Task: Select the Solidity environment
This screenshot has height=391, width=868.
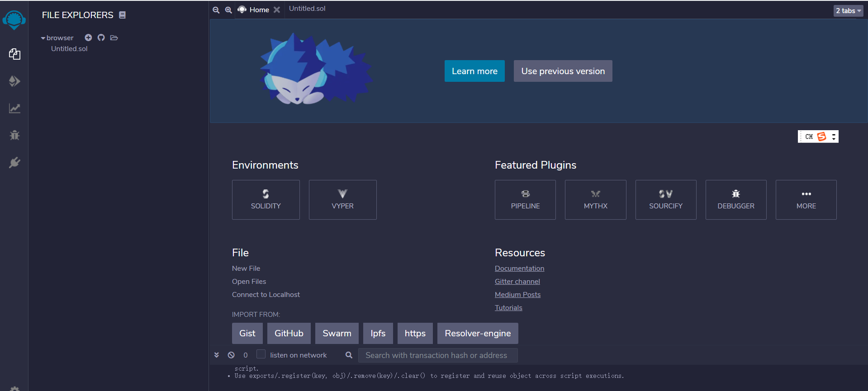Action: 266,200
